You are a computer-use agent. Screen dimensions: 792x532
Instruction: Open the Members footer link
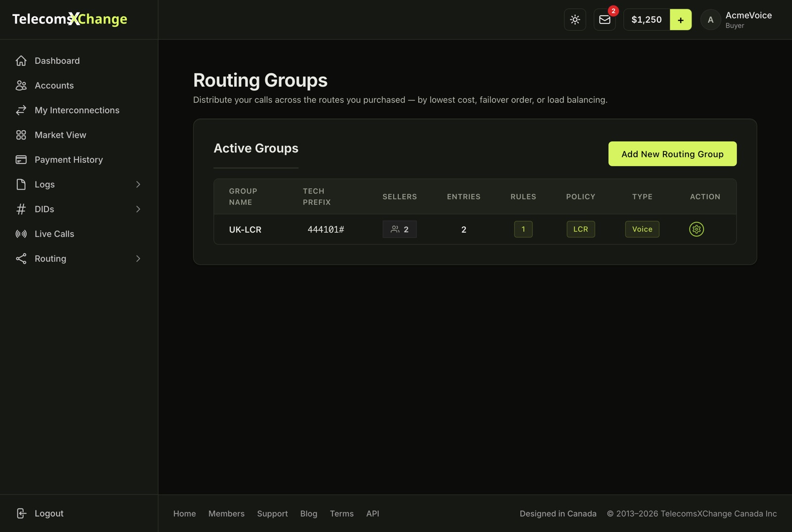[226, 514]
